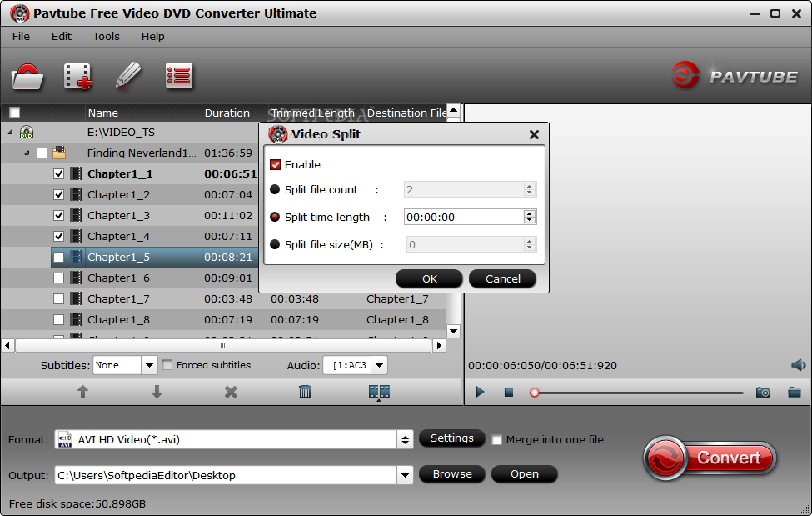Browse for output folder
The image size is (812, 516).
click(451, 474)
